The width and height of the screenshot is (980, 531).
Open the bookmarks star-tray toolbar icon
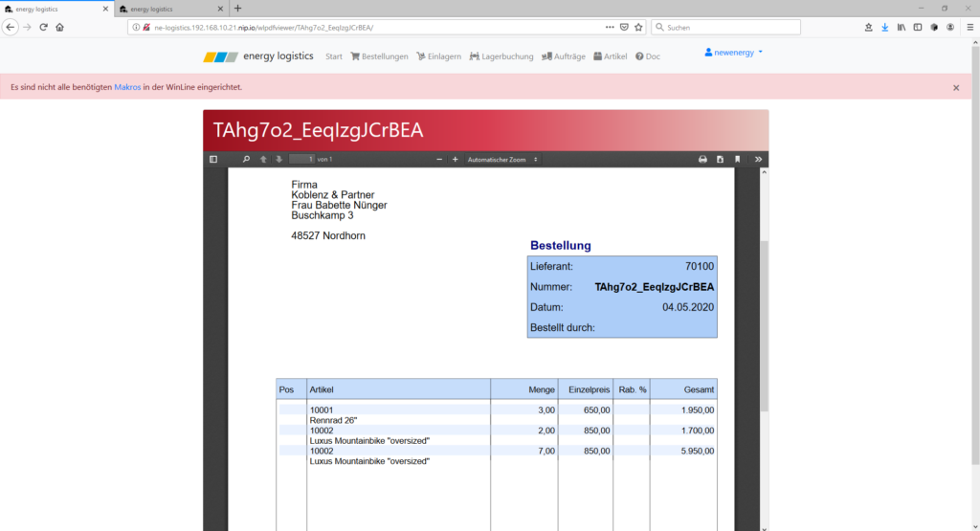(869, 27)
